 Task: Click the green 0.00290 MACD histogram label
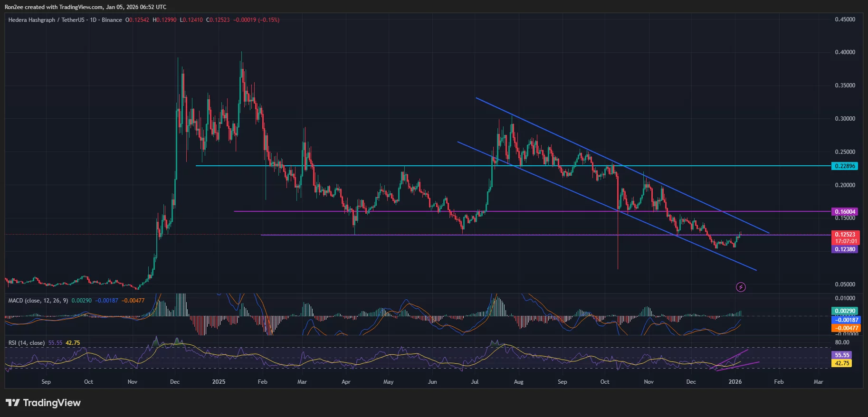[845, 311]
